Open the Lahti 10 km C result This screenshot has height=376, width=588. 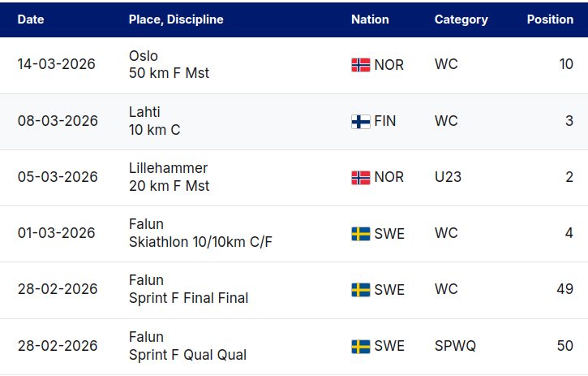(155, 121)
